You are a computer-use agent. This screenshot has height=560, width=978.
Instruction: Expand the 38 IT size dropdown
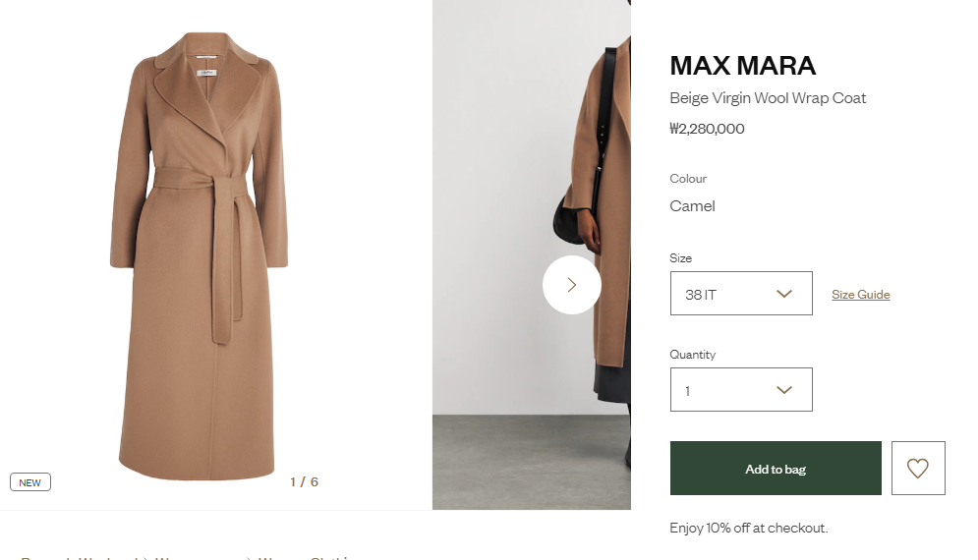(740, 294)
